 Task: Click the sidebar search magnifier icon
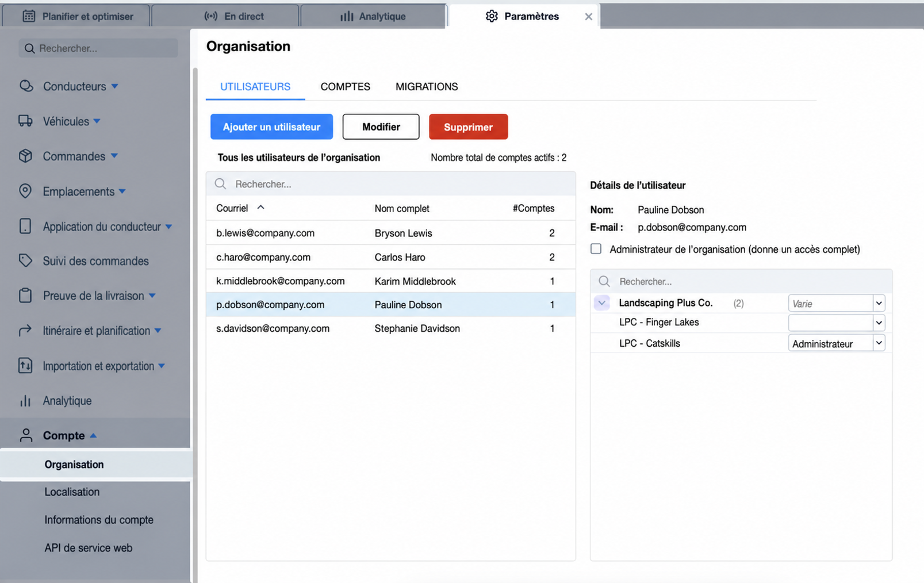pos(30,48)
